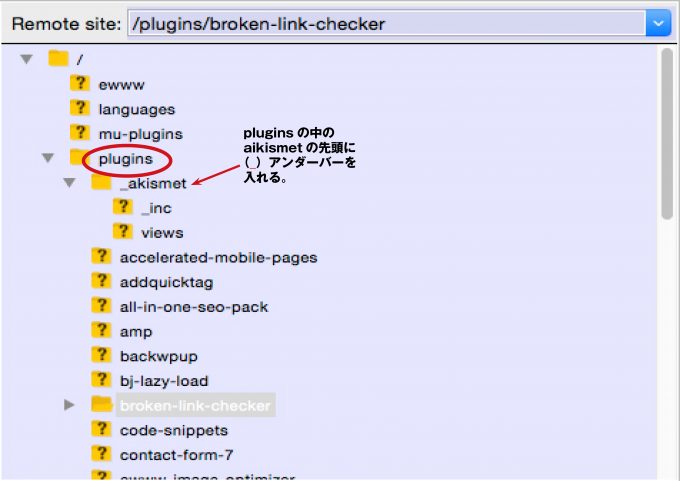Click the question-mark folder icon next to languages
The height and width of the screenshot is (481, 680).
point(79,108)
